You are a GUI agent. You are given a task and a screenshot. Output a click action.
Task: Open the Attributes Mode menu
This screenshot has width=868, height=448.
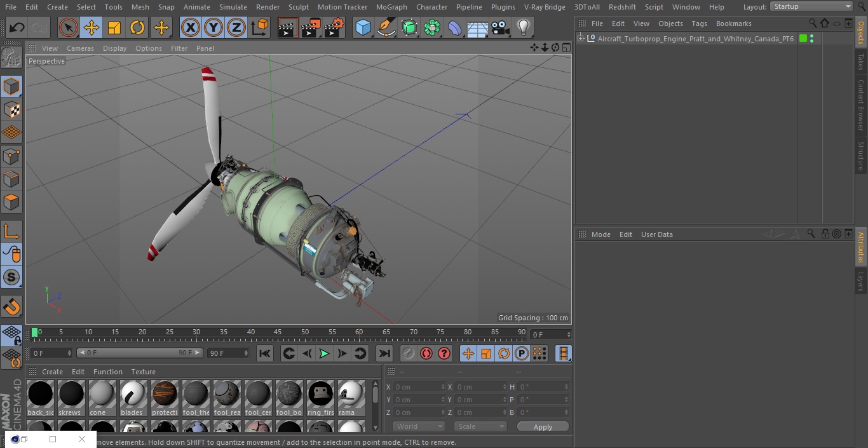[600, 234]
